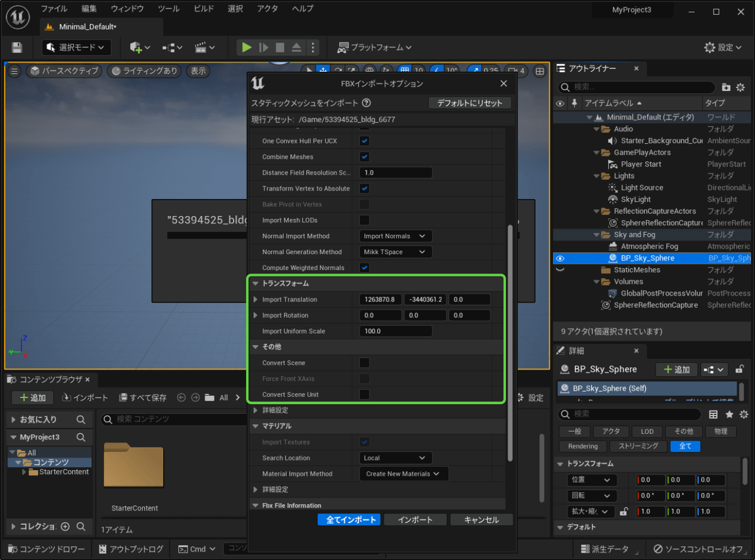This screenshot has height=560, width=755.
Task: Click pin column icon in Outliner header
Action: (574, 103)
